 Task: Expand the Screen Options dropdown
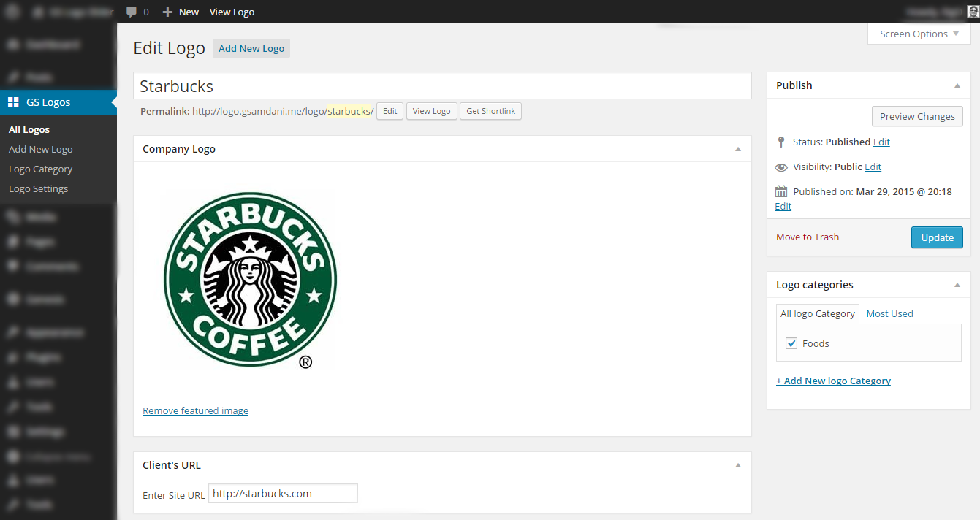919,34
